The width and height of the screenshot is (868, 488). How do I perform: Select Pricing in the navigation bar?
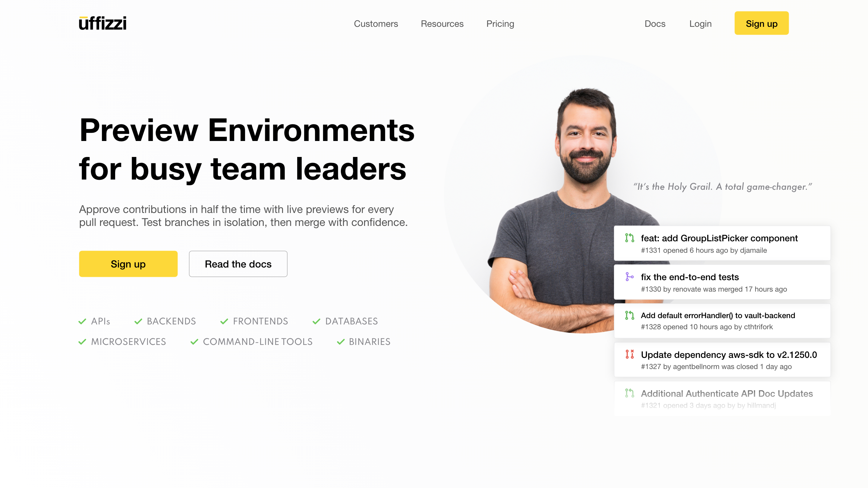click(x=500, y=23)
